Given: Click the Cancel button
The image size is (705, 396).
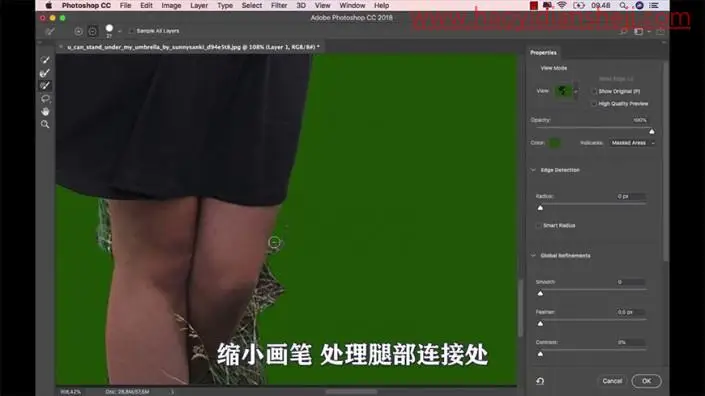Looking at the screenshot, I should tap(612, 381).
